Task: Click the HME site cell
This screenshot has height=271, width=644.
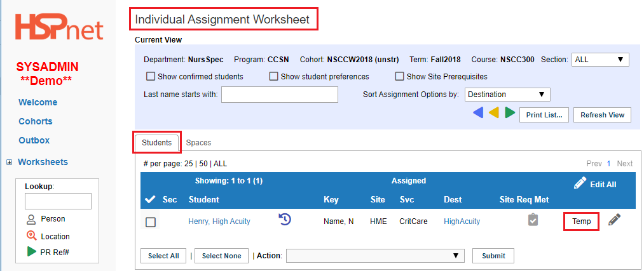Action: click(x=378, y=221)
